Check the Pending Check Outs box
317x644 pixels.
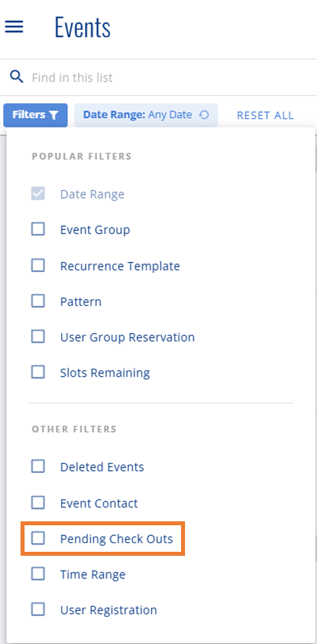coord(38,539)
